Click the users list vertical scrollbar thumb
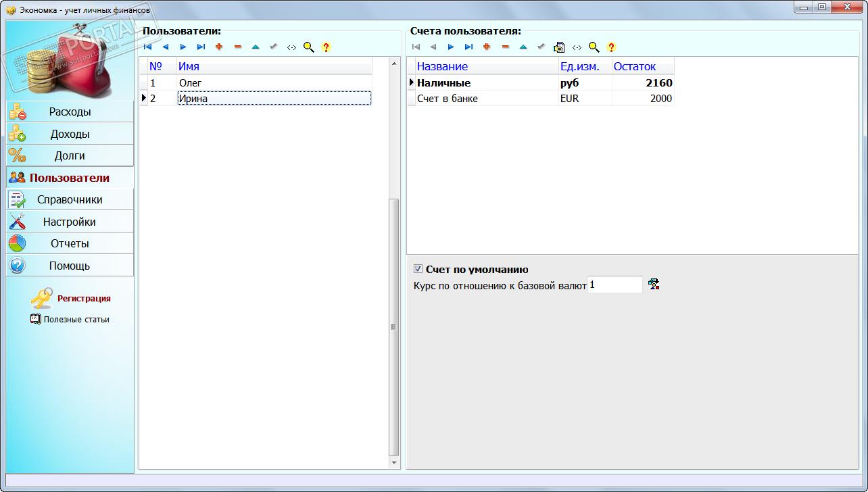 (x=395, y=327)
